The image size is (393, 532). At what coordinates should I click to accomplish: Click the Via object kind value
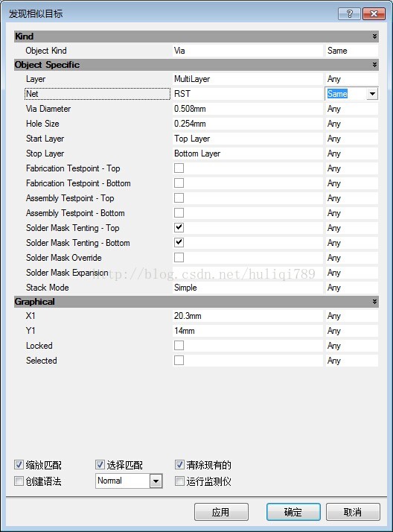pos(179,51)
